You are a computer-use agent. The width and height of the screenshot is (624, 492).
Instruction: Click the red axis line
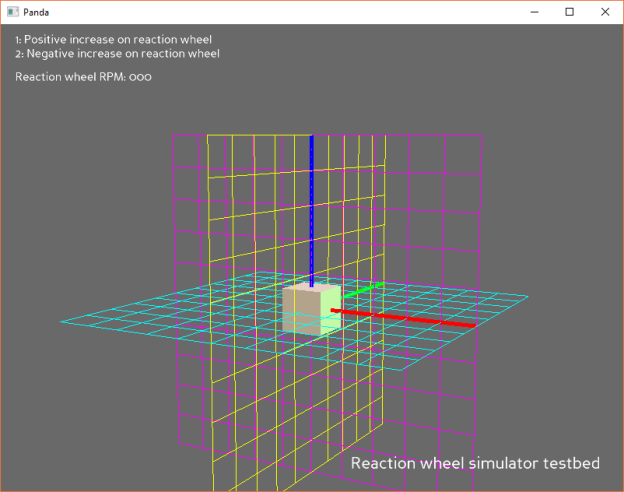pos(403,318)
